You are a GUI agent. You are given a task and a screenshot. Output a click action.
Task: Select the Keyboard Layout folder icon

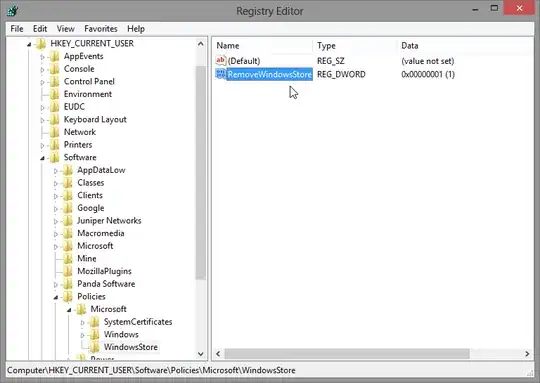(54, 120)
